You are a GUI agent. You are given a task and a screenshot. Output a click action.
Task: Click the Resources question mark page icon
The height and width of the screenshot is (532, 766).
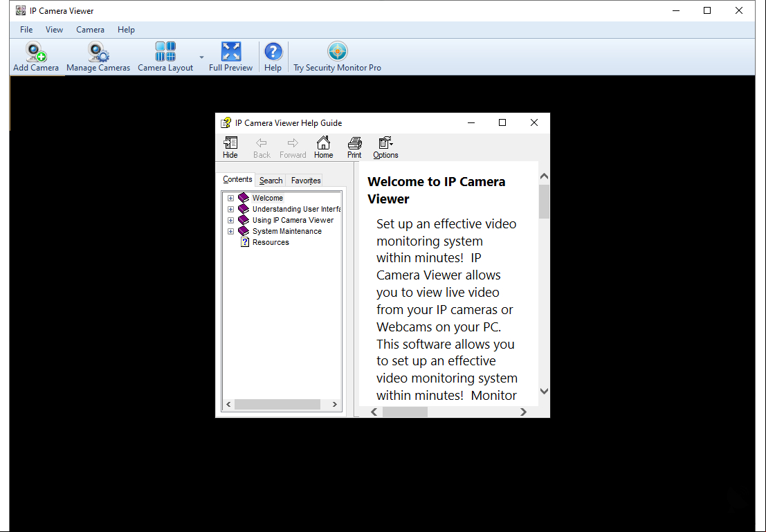pos(245,242)
